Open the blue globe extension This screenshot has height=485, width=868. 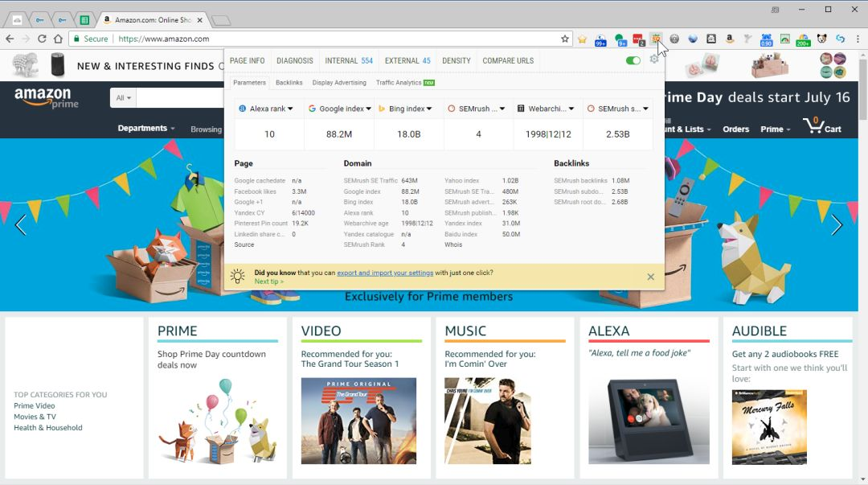coord(693,39)
